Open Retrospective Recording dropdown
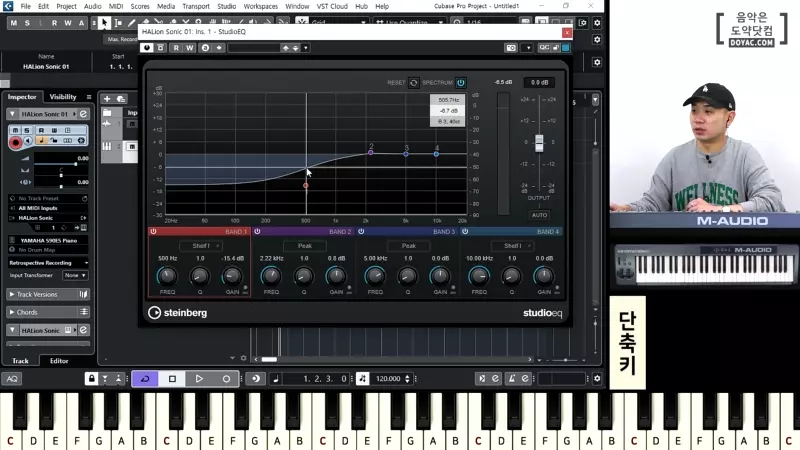Screen dimensions: 800x450 coord(48,263)
